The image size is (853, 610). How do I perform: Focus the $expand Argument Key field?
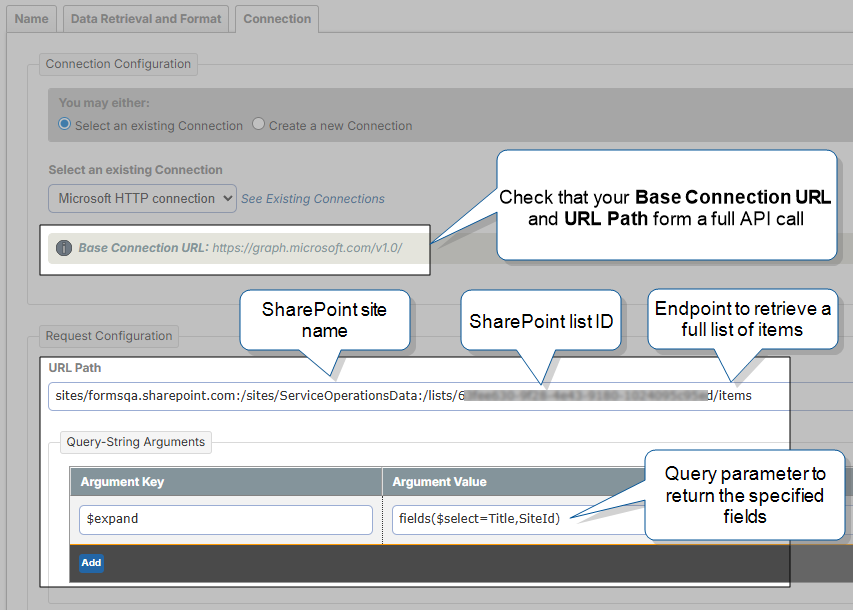[x=225, y=520]
